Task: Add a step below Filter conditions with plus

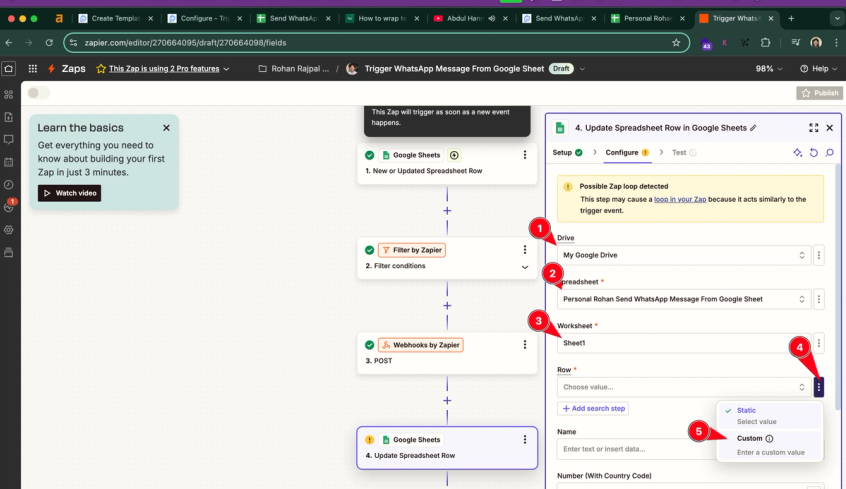Action: (x=447, y=305)
